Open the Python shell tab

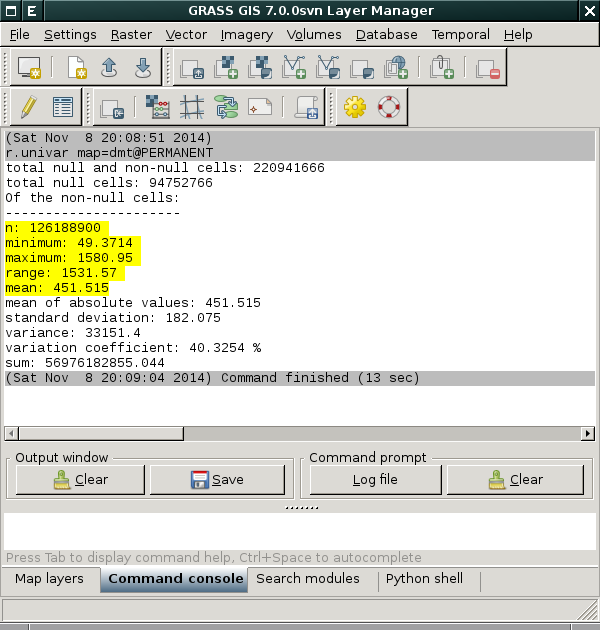coord(424,579)
